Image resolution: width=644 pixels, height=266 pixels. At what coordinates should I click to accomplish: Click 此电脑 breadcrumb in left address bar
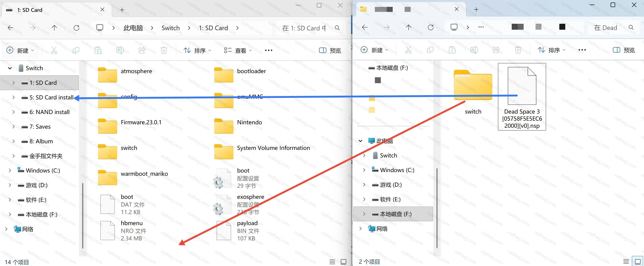pos(133,28)
